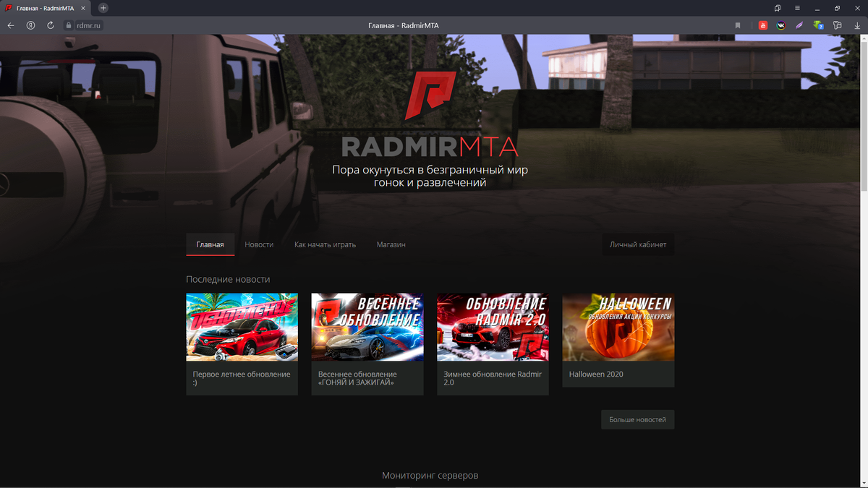Open the extensions manager icon
This screenshot has height=488, width=868.
tap(838, 25)
